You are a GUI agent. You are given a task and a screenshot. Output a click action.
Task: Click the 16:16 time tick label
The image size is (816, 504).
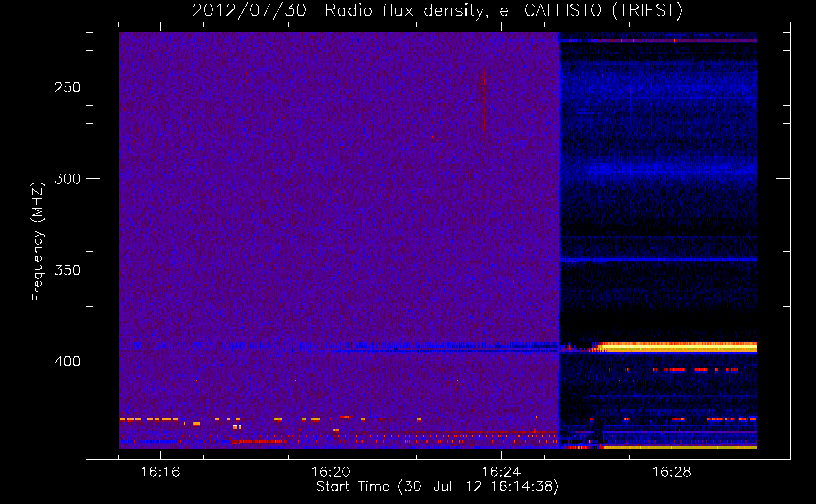tap(160, 472)
